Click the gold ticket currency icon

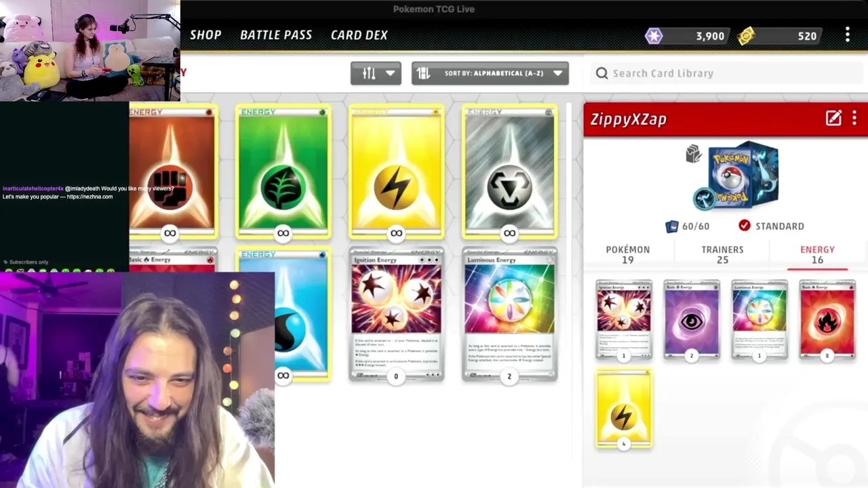tap(747, 36)
